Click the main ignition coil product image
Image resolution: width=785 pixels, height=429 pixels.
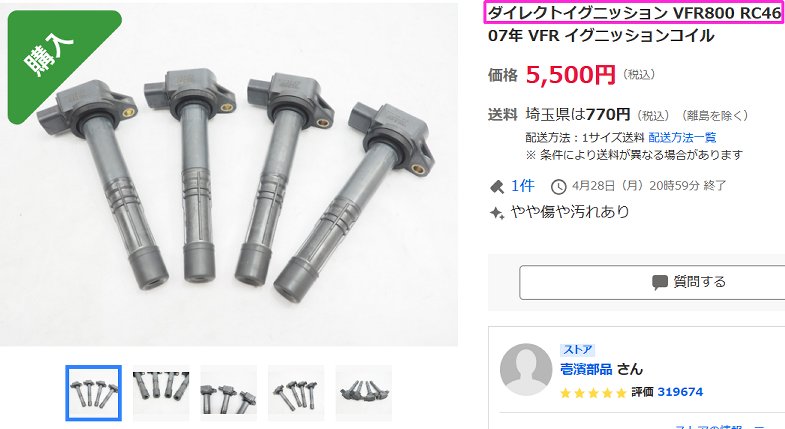tap(229, 175)
